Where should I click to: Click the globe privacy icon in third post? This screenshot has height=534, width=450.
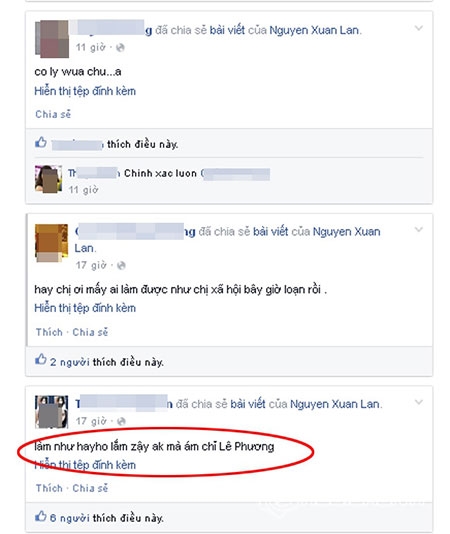tap(121, 422)
